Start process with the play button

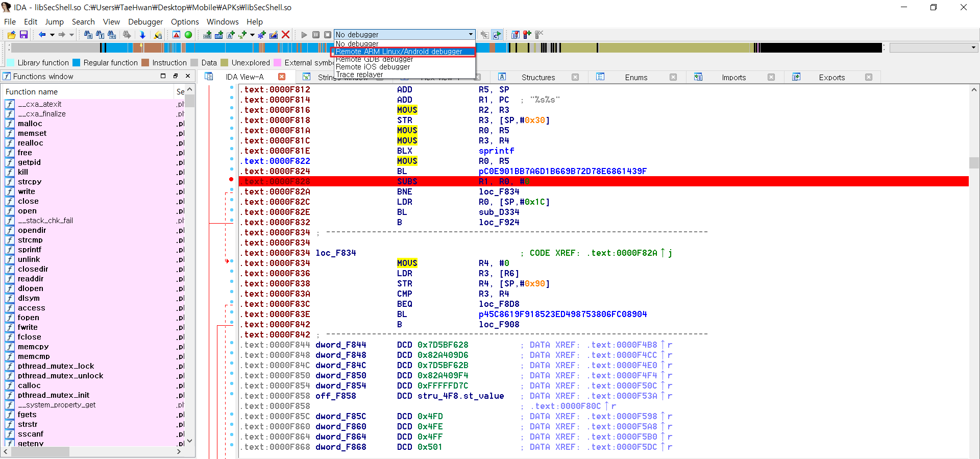(304, 35)
